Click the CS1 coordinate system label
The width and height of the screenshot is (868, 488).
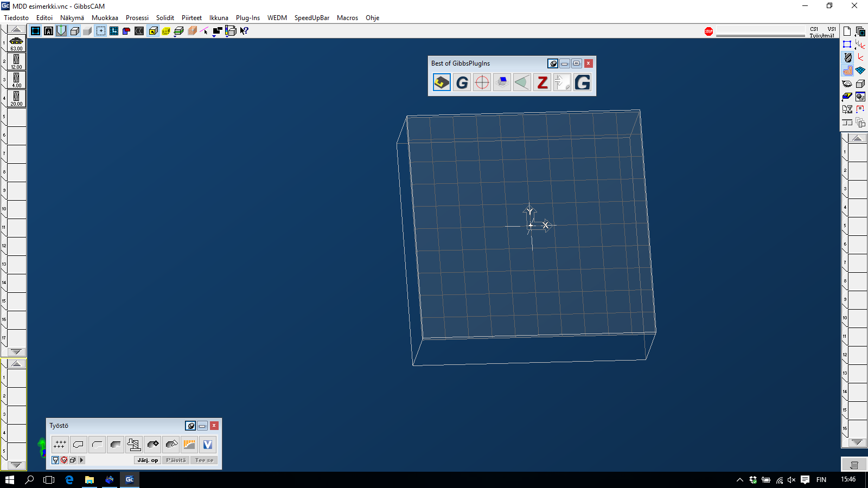pos(814,29)
